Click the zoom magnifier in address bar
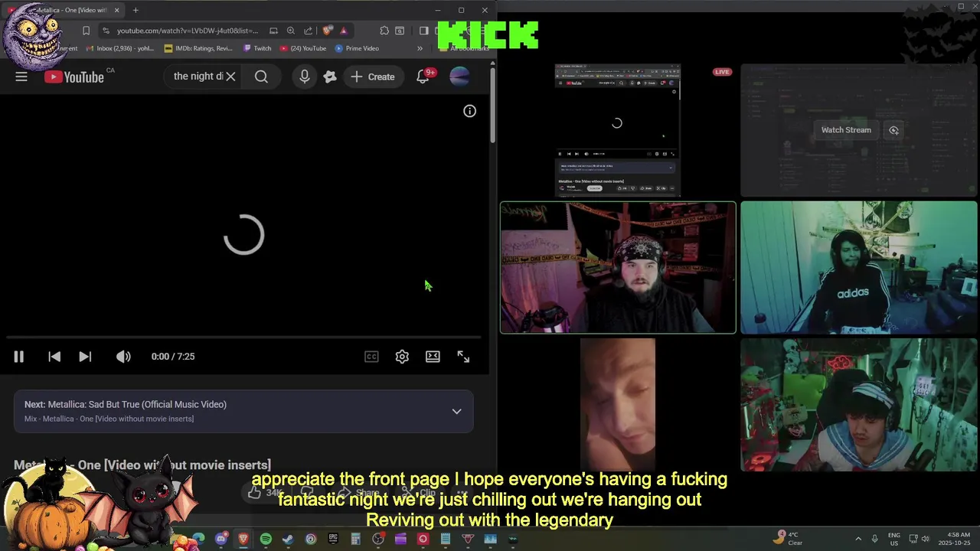Image resolution: width=980 pixels, height=551 pixels. point(291,31)
